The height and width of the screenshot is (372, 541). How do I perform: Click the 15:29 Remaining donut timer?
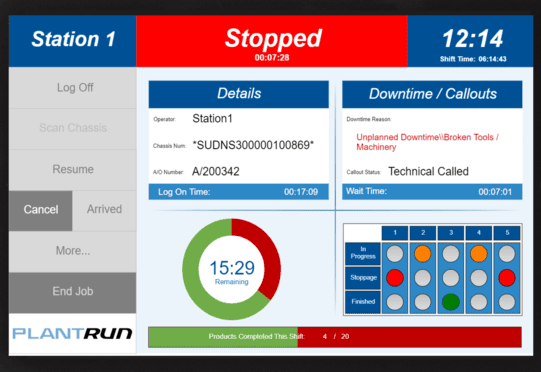(232, 269)
